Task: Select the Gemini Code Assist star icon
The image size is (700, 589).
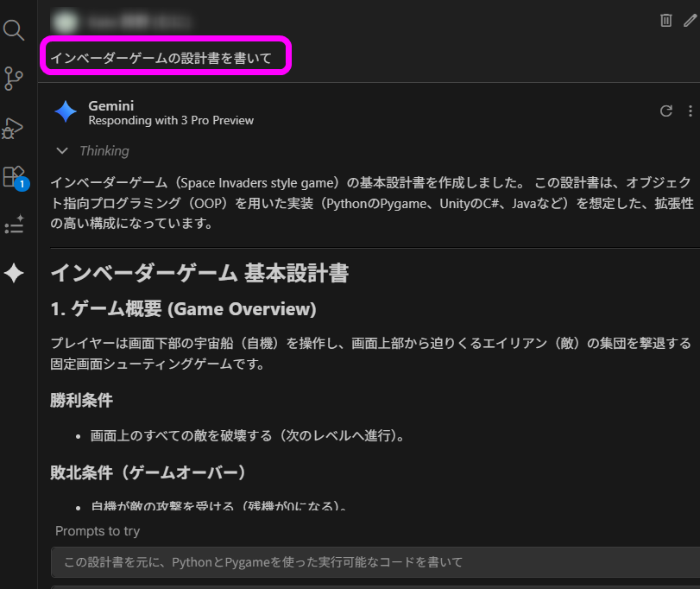Action: (14, 274)
